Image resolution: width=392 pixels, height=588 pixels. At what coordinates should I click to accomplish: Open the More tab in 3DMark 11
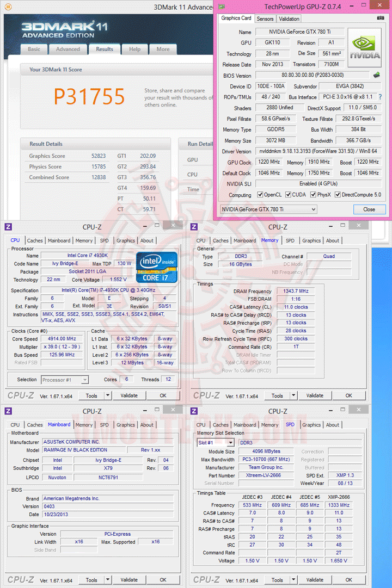[x=163, y=49]
